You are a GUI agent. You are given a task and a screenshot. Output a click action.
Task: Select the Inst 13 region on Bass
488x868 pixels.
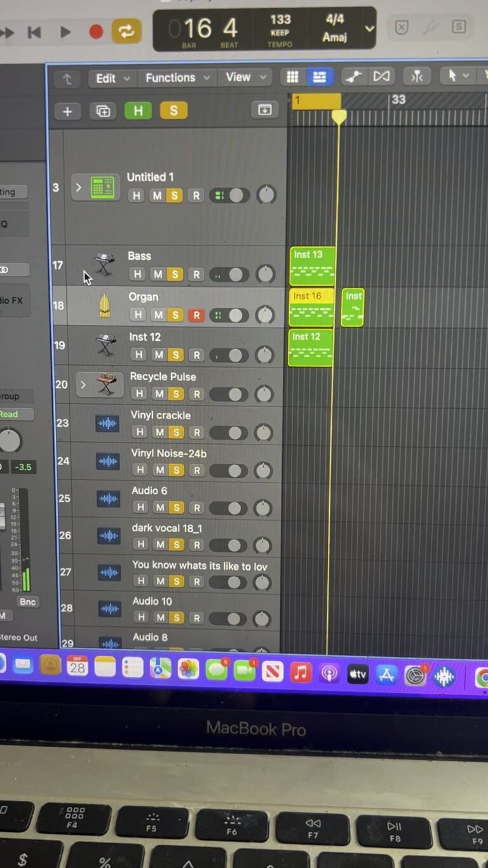(x=312, y=266)
